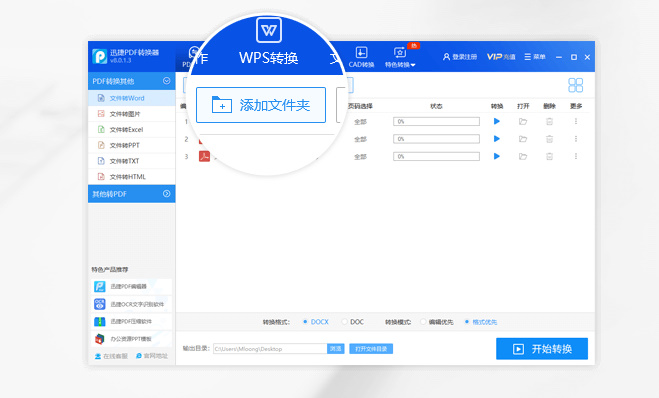Select 文件转PPT in sidebar

(132, 145)
